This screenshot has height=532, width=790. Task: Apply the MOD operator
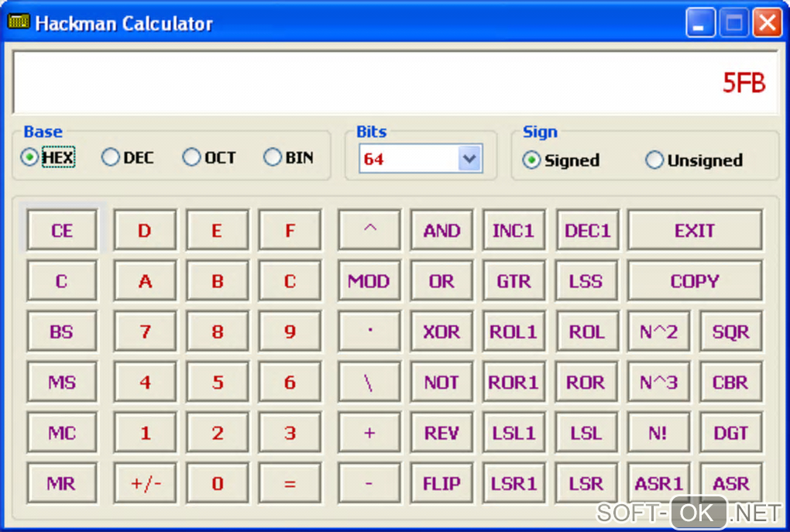click(x=369, y=280)
